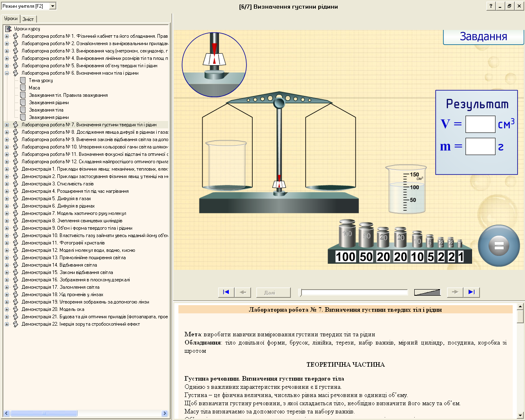Restore window size button in title bar
The height and width of the screenshot is (420, 525).
point(509,6)
